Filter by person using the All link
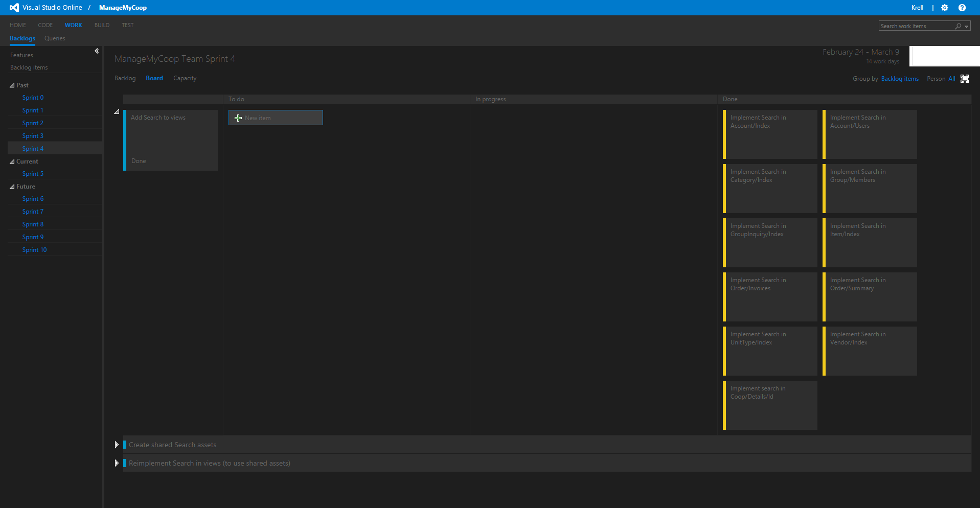 (951, 78)
